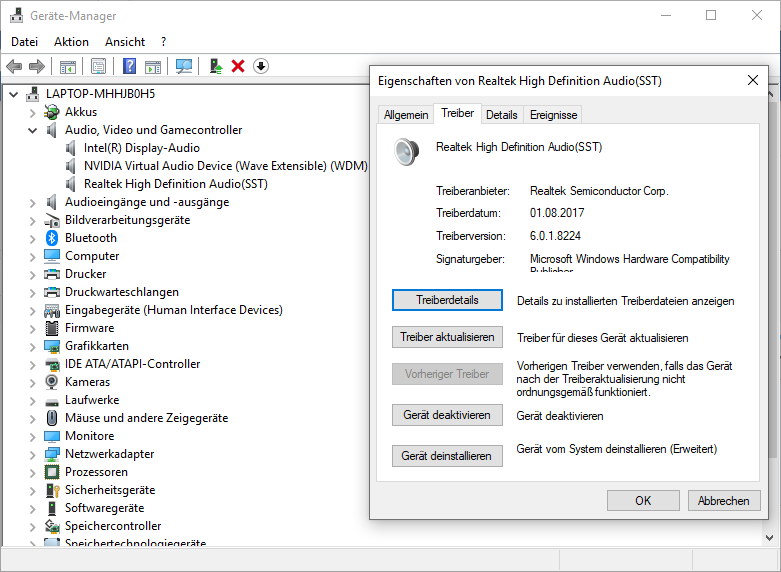Image resolution: width=781 pixels, height=572 pixels.
Task: Open the ? help menu
Action: point(163,42)
